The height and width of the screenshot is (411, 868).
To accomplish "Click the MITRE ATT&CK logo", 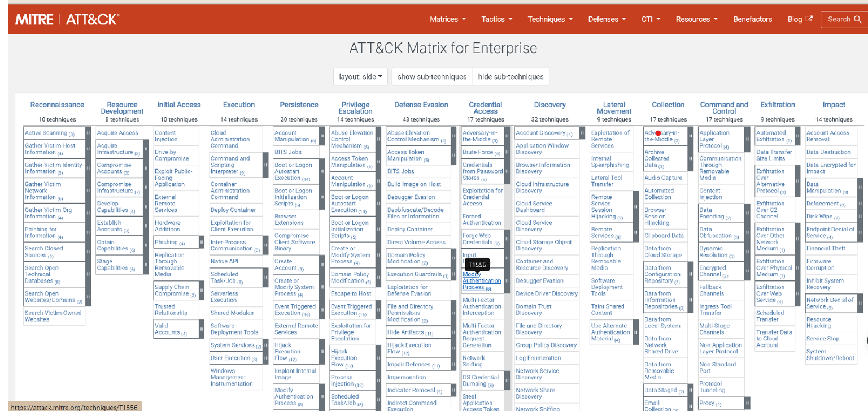I will 68,19.
